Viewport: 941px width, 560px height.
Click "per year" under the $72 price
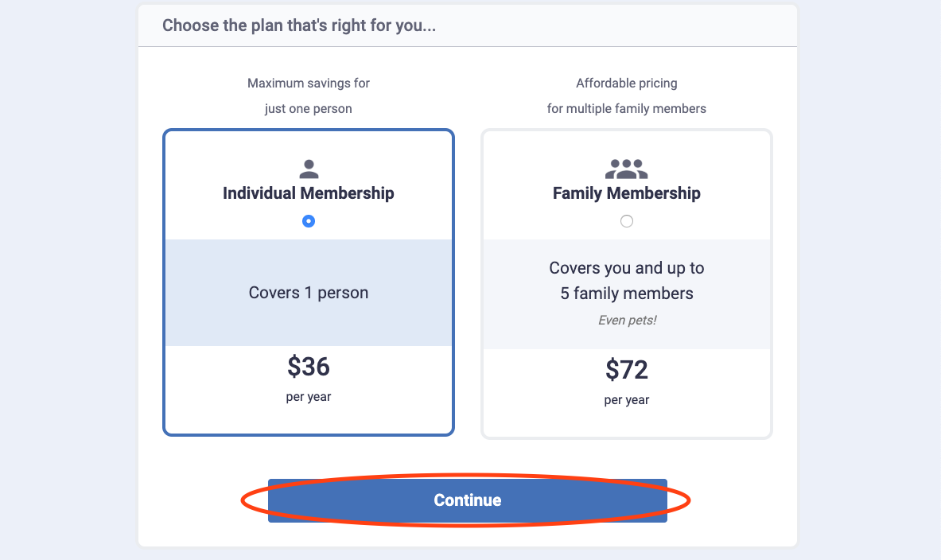point(627,400)
